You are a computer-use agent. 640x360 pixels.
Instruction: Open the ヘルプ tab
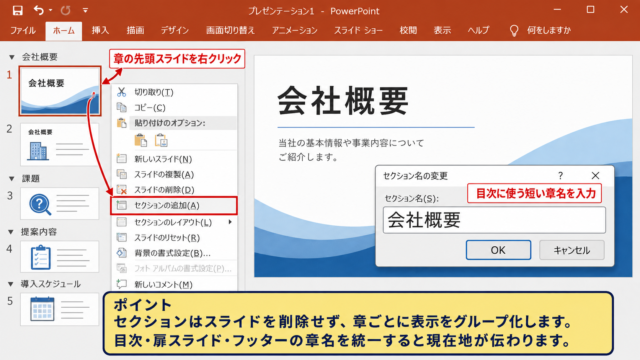tap(478, 30)
